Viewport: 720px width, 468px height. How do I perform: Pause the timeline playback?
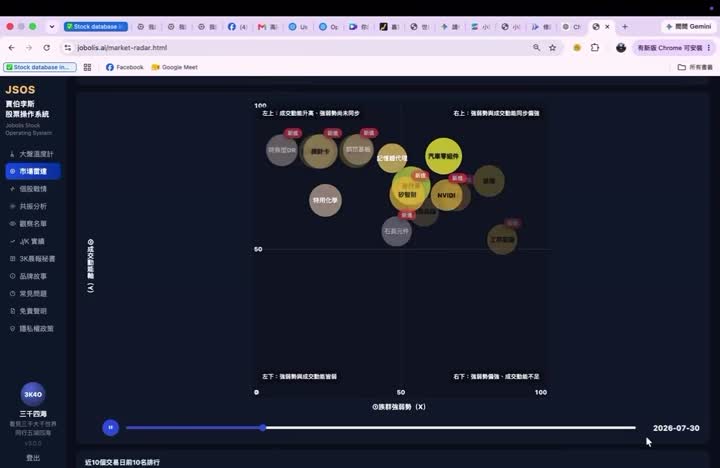click(111, 428)
